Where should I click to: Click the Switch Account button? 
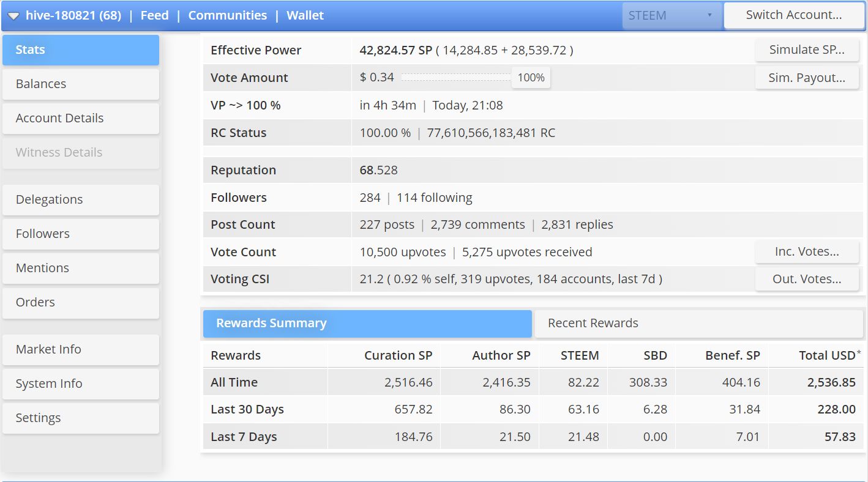click(793, 16)
